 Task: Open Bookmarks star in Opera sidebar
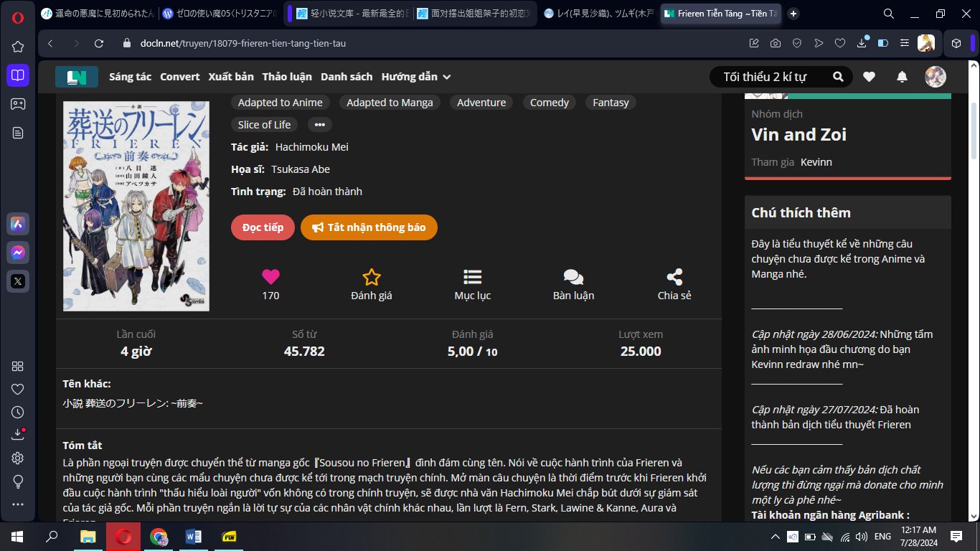[18, 47]
